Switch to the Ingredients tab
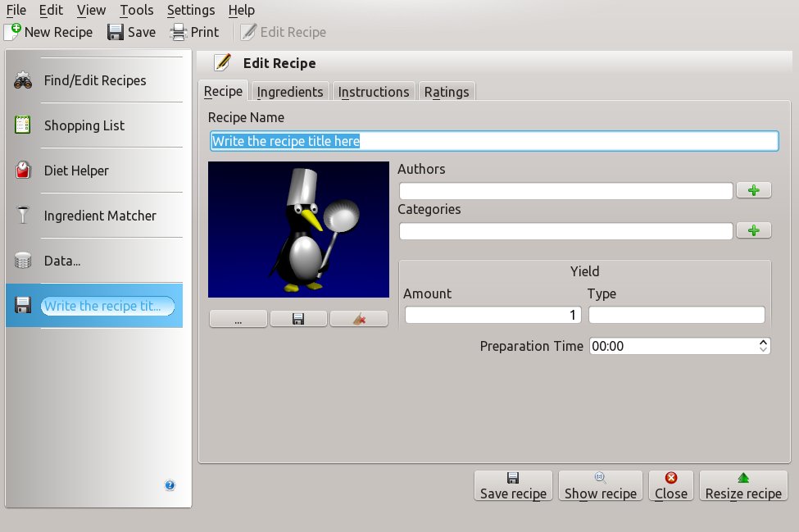The height and width of the screenshot is (532, 799). tap(290, 92)
